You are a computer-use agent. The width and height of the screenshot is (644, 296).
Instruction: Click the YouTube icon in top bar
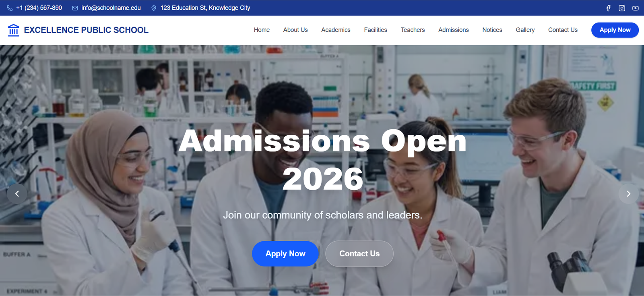(x=636, y=8)
